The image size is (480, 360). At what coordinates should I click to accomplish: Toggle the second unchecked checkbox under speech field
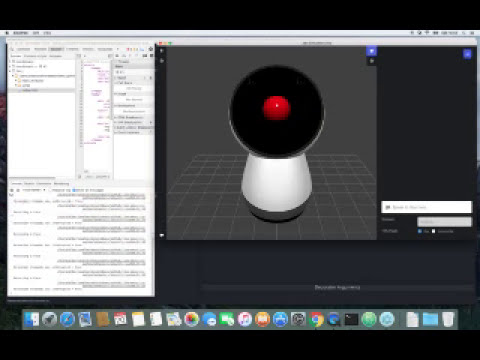pos(433,231)
